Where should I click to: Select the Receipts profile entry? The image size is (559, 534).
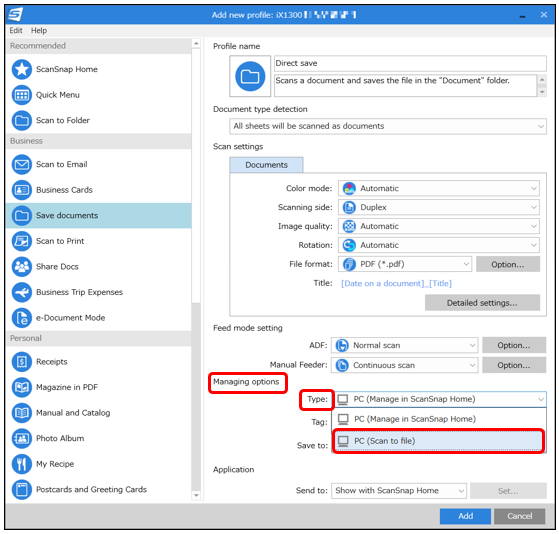98,362
